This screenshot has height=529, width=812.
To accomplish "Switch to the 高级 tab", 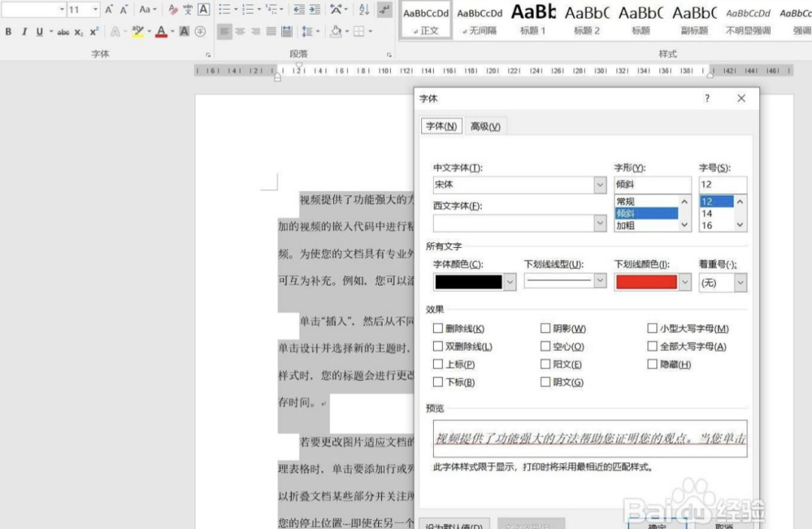I will [485, 126].
